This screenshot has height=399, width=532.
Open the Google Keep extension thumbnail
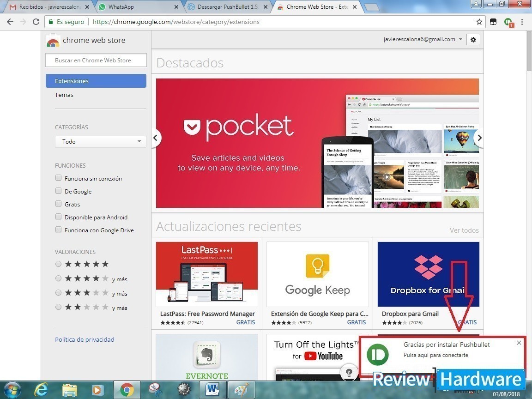pos(318,274)
